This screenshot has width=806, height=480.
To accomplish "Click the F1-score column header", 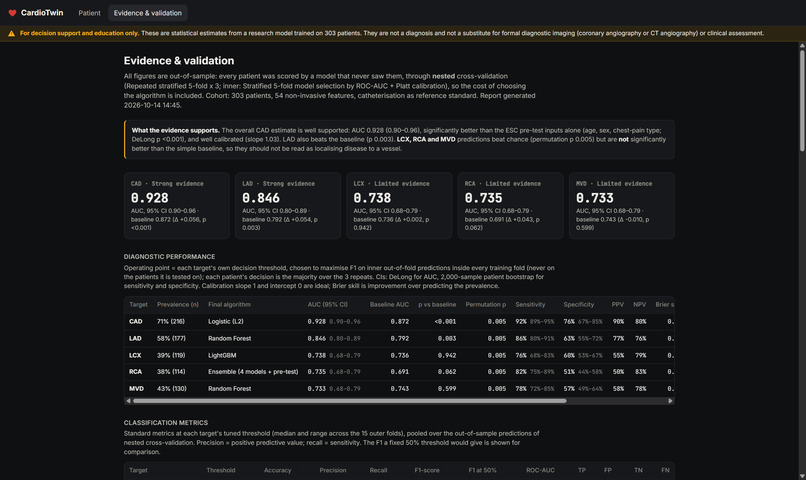I will tap(427, 471).
